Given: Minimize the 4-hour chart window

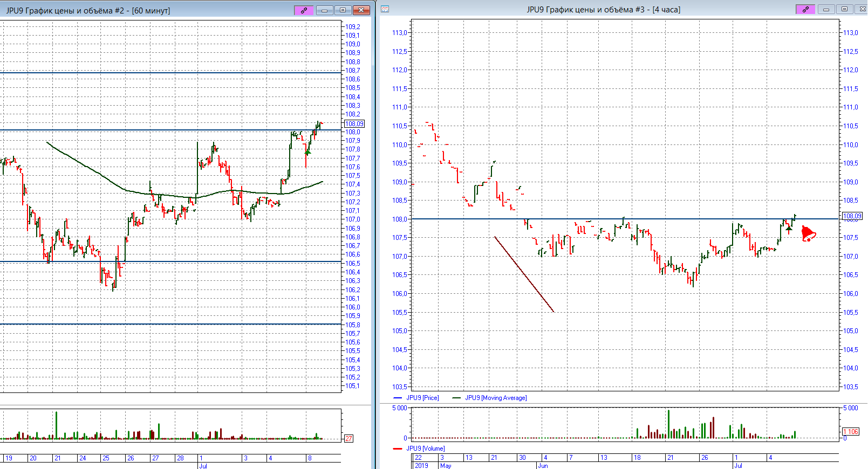Looking at the screenshot, I should pyautogui.click(x=825, y=10).
